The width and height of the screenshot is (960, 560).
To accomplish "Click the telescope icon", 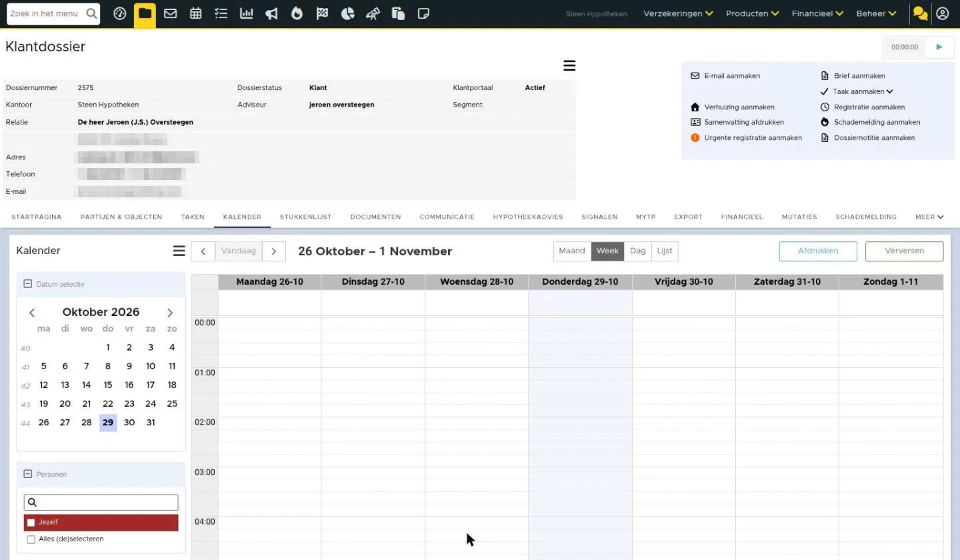I will pos(373,13).
